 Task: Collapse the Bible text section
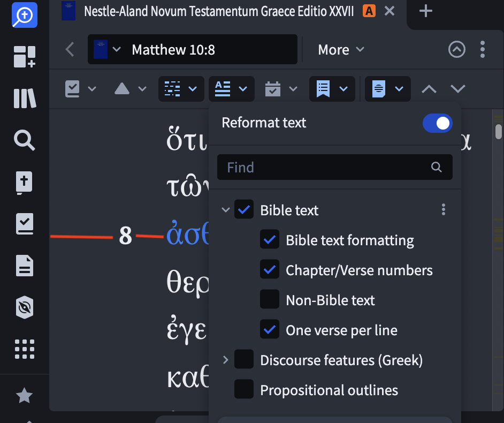click(x=225, y=210)
